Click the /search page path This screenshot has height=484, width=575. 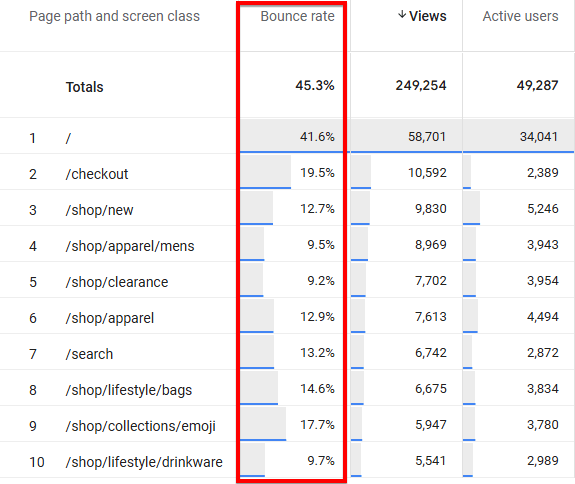pos(89,354)
